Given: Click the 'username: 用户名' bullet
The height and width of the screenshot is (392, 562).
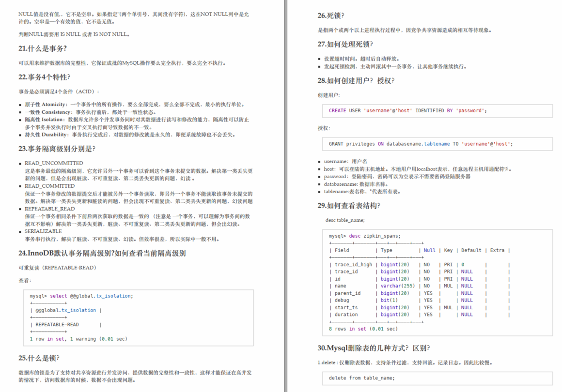Looking at the screenshot, I should tap(345, 162).
